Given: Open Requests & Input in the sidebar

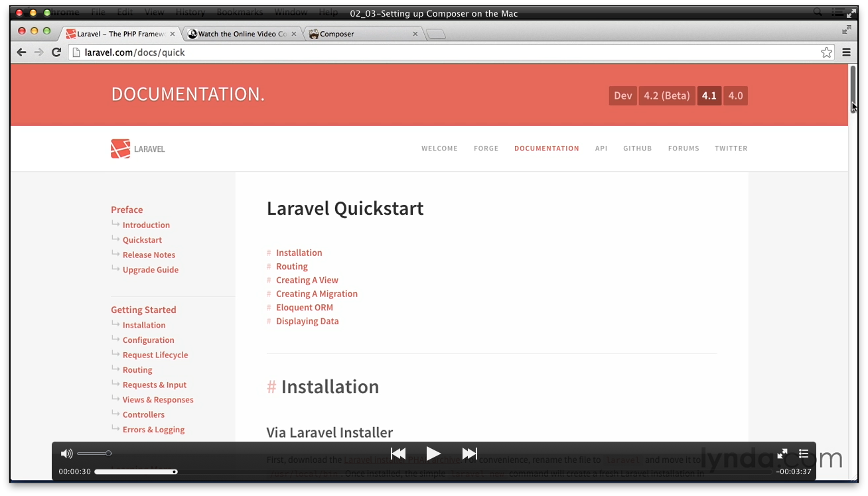Looking at the screenshot, I should [x=155, y=385].
